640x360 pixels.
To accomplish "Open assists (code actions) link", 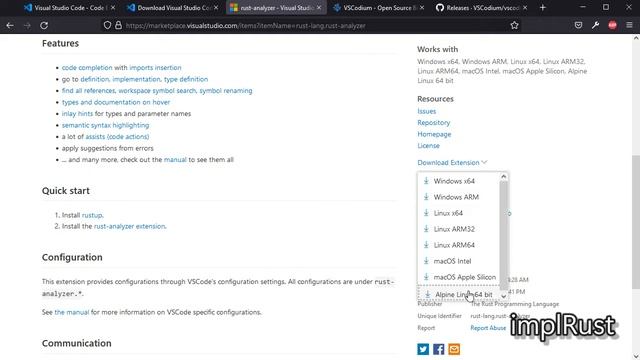I will click(x=117, y=136).
